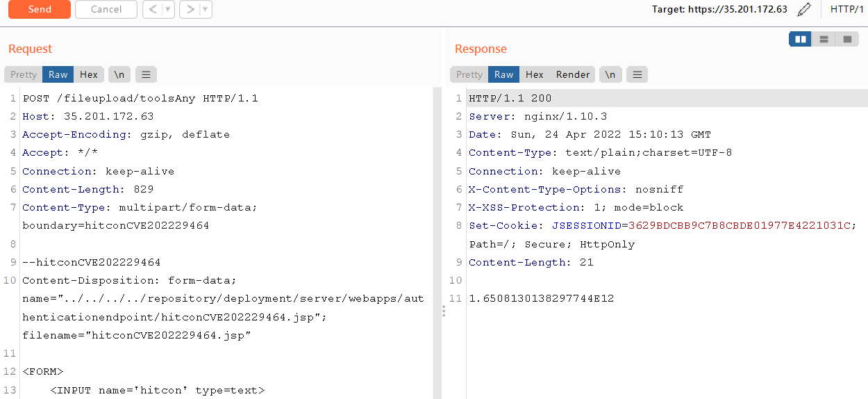Open the forward-history dropdown arrow
The height and width of the screenshot is (399, 868).
[x=206, y=9]
